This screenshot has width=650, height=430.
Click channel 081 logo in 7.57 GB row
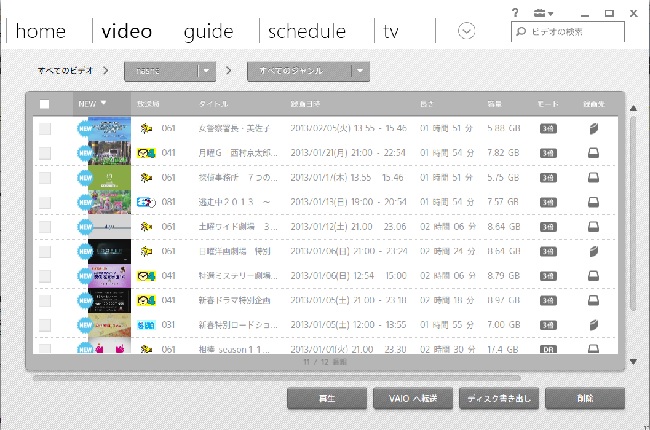point(146,202)
